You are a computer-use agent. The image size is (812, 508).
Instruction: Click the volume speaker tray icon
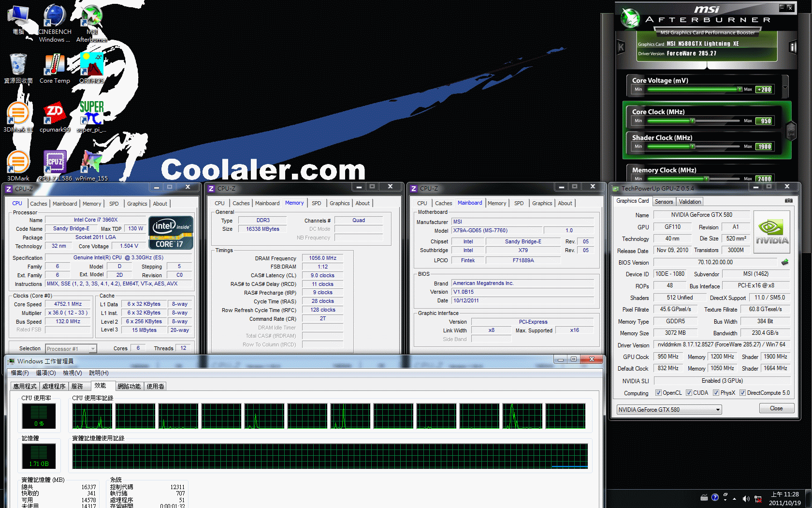coord(746,498)
